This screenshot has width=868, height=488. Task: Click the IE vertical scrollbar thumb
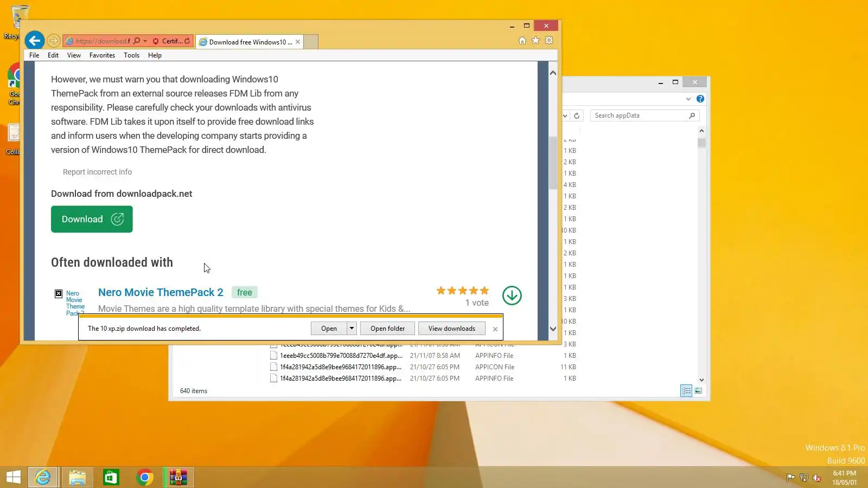click(x=553, y=163)
